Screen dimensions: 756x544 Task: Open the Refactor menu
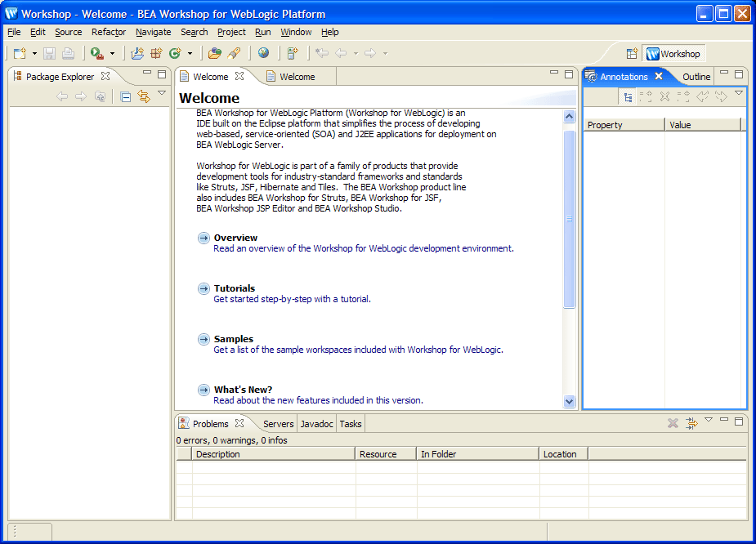[x=109, y=33]
